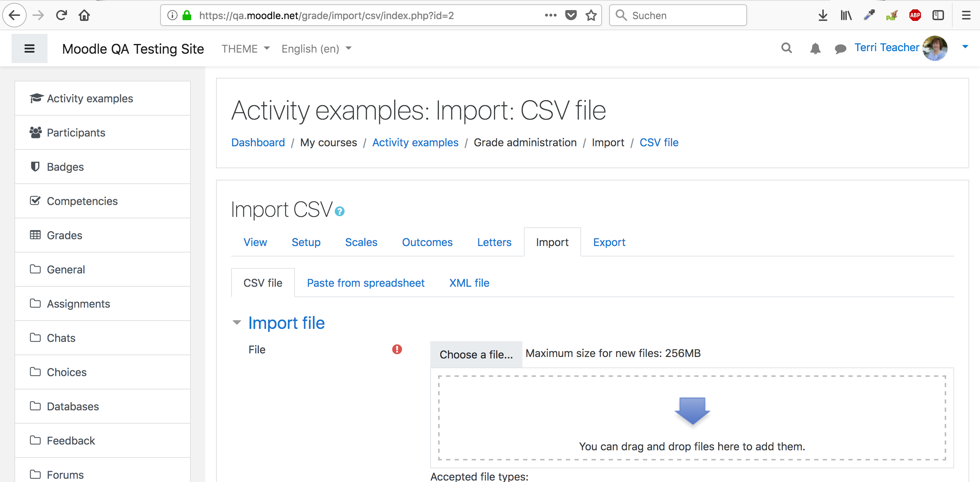Click the Import CSV help question icon
This screenshot has height=482, width=980.
tap(340, 211)
